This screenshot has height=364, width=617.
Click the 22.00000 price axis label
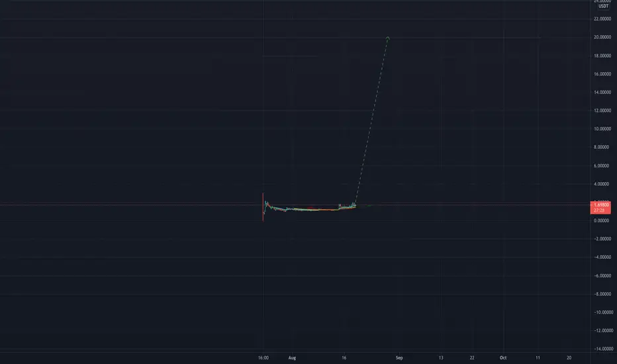tap(602, 19)
